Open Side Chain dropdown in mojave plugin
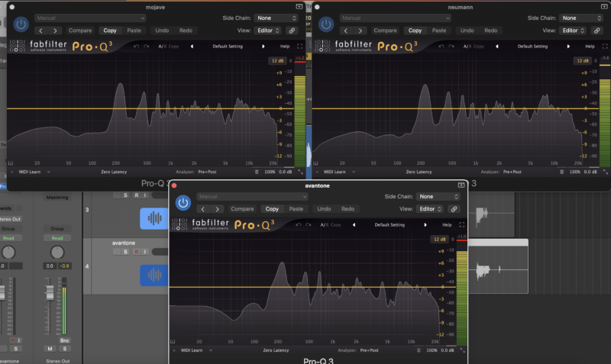The width and height of the screenshot is (611, 364). click(276, 18)
